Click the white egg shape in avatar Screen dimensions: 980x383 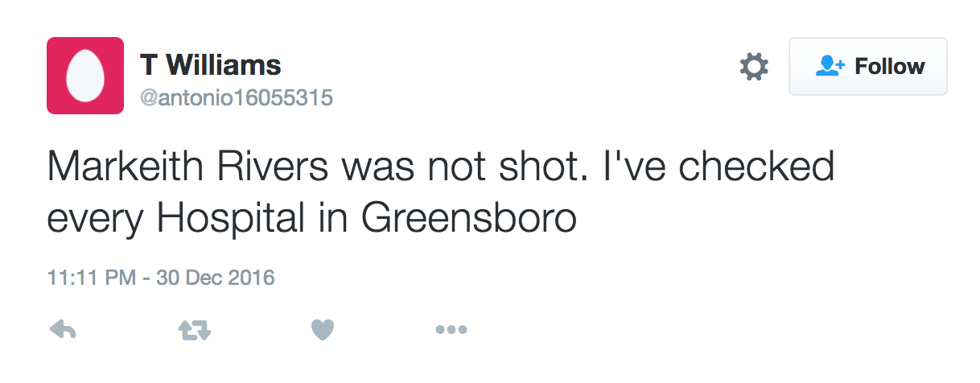(84, 76)
